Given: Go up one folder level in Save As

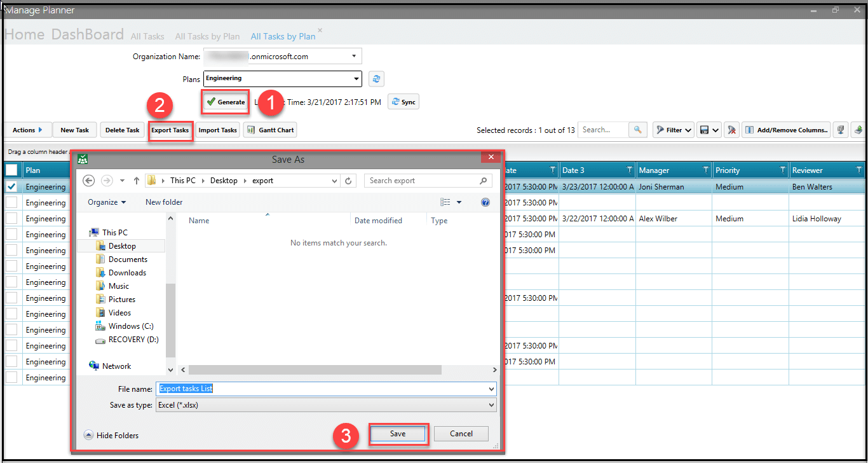Looking at the screenshot, I should [x=137, y=181].
